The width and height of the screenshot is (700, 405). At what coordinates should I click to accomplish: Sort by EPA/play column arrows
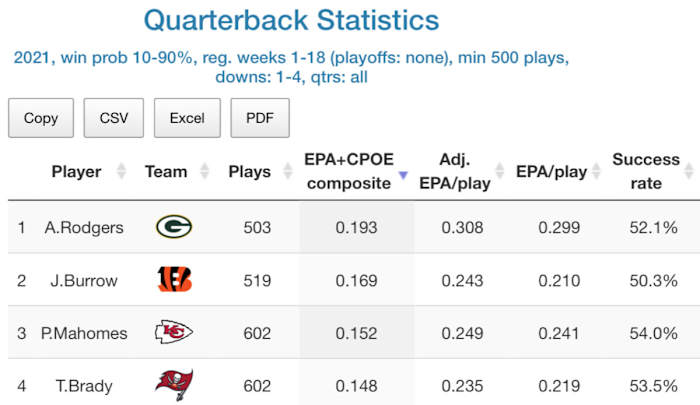pos(598,171)
